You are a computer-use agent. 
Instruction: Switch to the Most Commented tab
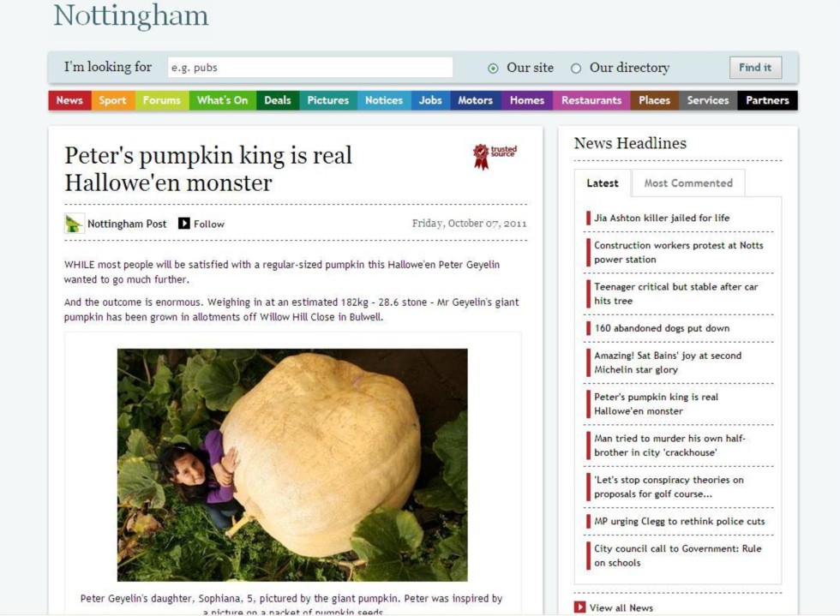(688, 183)
